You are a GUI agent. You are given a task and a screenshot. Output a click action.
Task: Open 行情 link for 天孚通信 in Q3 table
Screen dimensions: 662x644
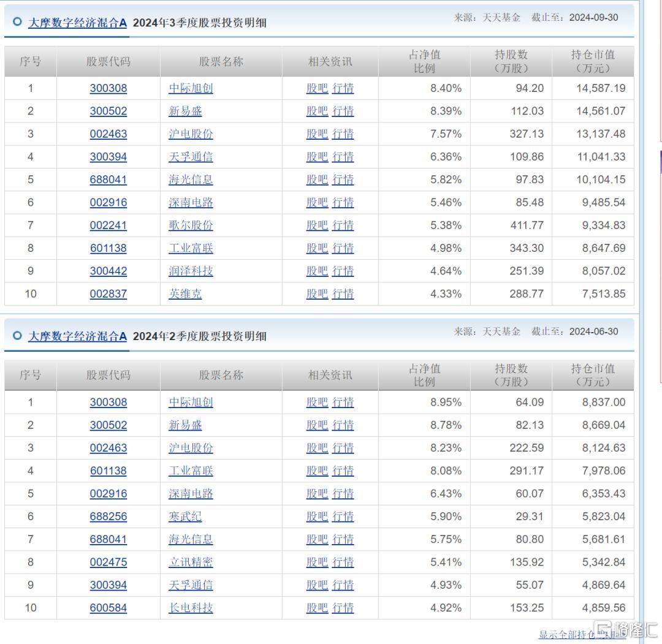pos(343,157)
